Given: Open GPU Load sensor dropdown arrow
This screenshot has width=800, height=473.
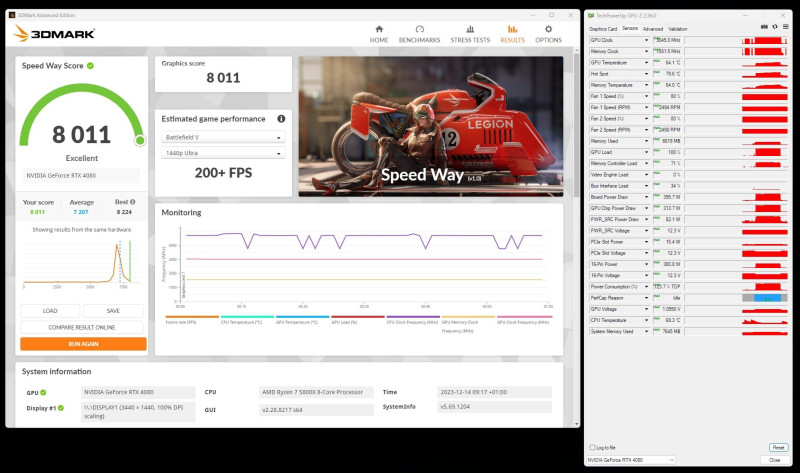Looking at the screenshot, I should point(646,152).
